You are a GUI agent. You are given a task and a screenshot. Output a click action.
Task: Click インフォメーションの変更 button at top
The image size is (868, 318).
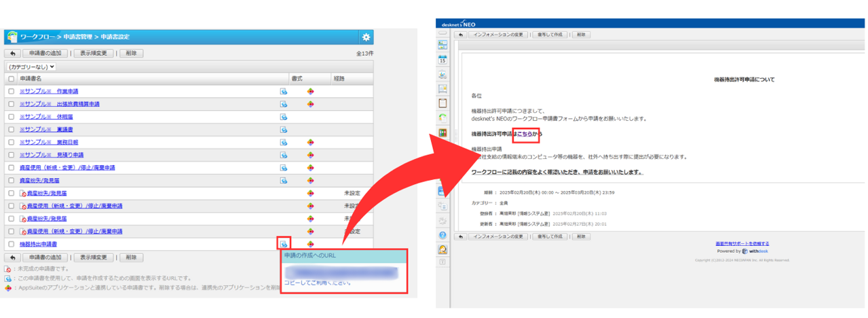[x=499, y=34]
